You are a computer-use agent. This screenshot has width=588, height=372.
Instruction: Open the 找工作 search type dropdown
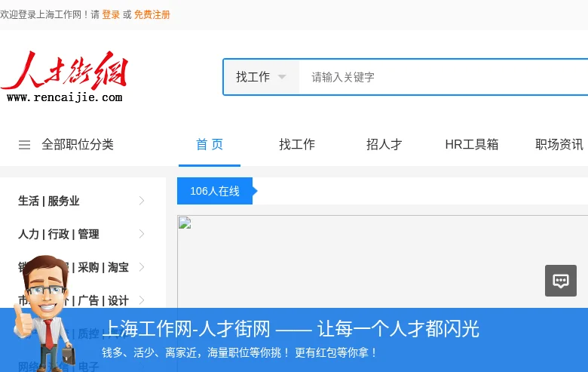tap(261, 77)
